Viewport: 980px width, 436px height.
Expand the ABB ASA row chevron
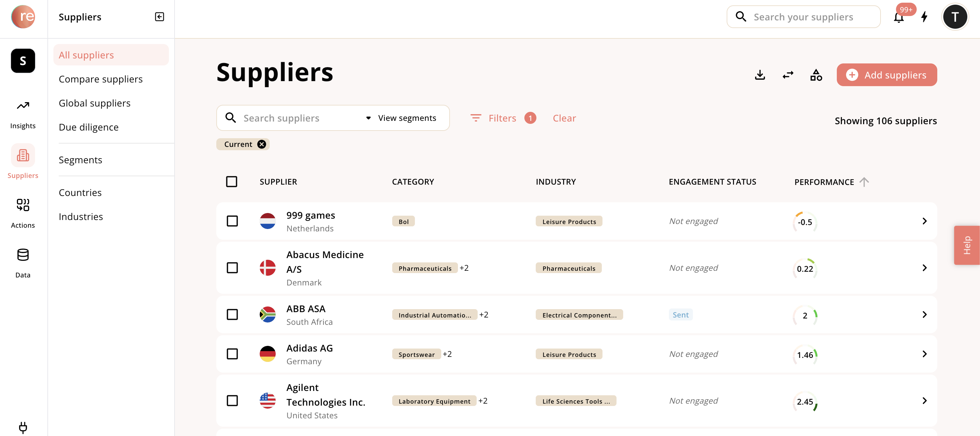(925, 314)
